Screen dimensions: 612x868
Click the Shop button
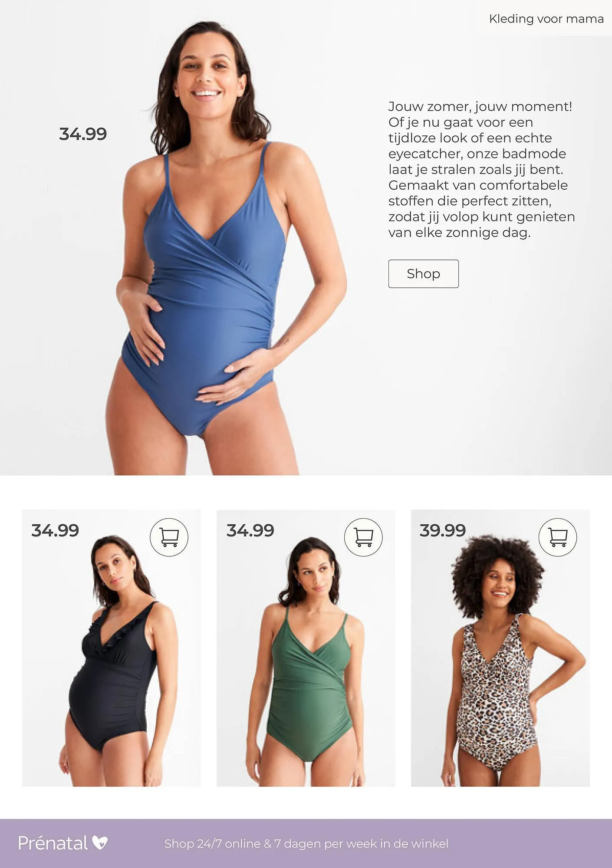tap(423, 274)
